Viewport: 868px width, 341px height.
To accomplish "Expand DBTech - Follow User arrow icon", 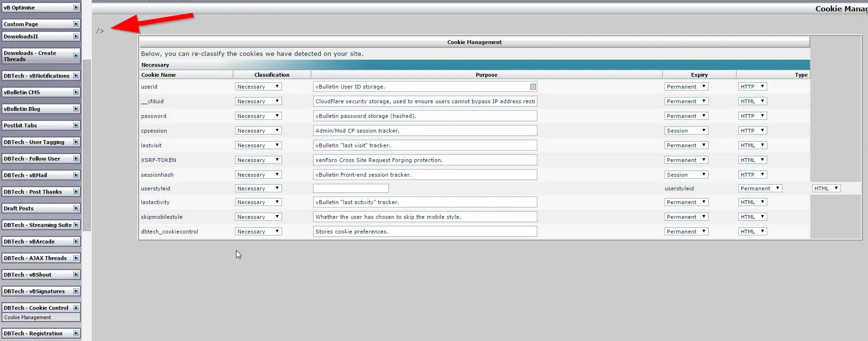I will point(76,159).
